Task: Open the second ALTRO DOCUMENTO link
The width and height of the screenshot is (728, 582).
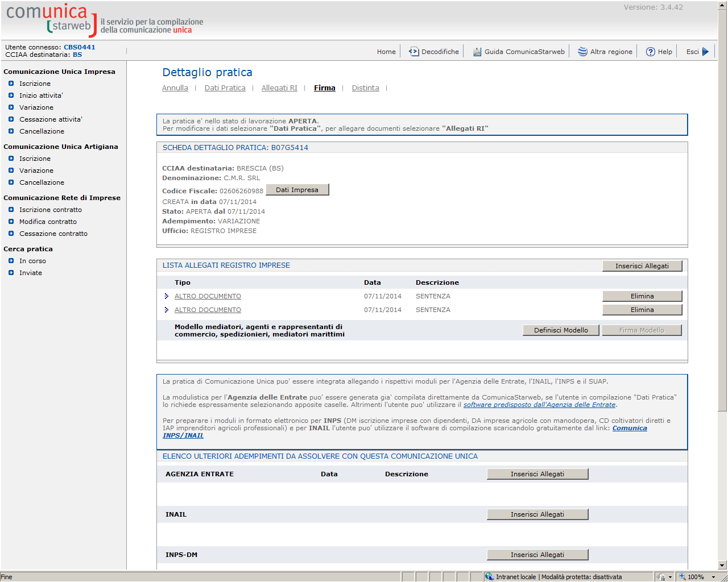Action: click(x=208, y=310)
